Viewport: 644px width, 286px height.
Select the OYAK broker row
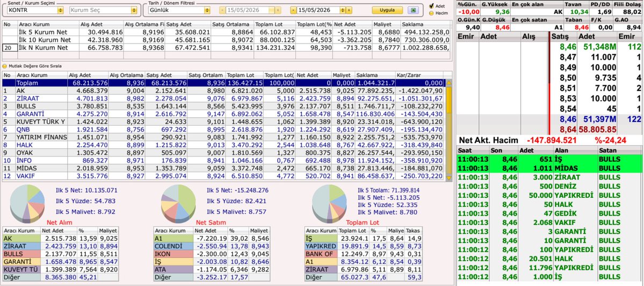point(223,153)
